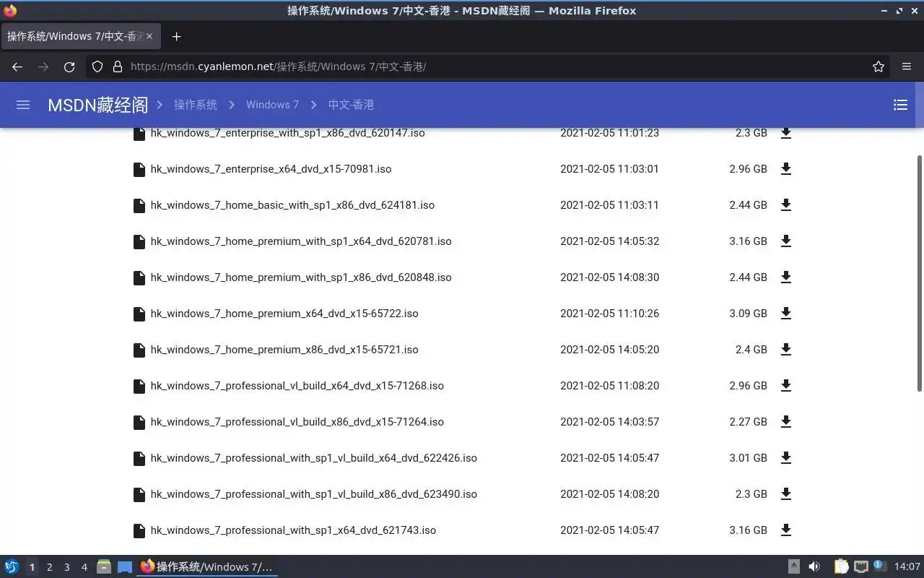Viewport: 924px width, 578px height.
Task: Download hk_windows_7_enterprise_with_sp1_x86_dvd_620147.iso via its download icon
Action: [x=786, y=133]
